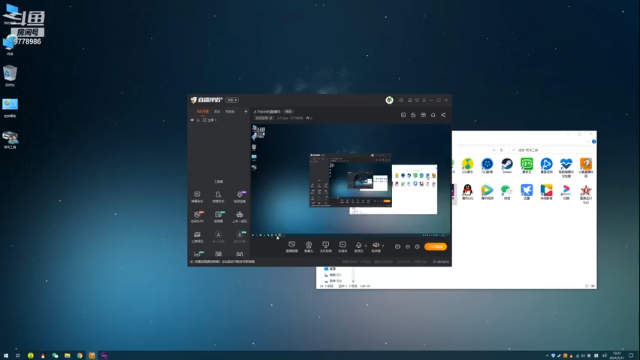Open the Steam shortcut in the folder
Viewport: 640px width, 360px height.
pyautogui.click(x=507, y=164)
